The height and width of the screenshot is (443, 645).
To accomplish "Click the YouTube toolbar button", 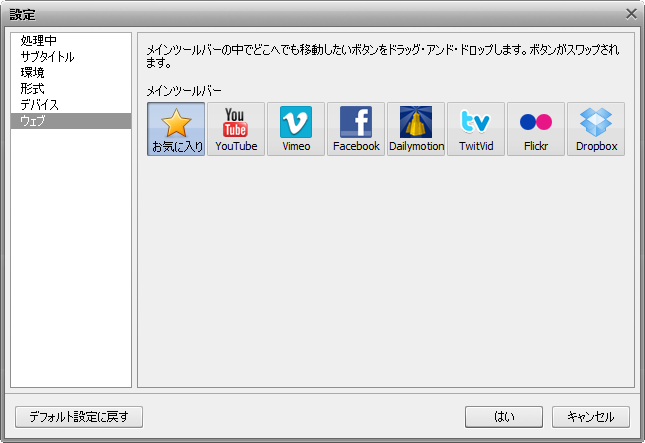I will 236,129.
